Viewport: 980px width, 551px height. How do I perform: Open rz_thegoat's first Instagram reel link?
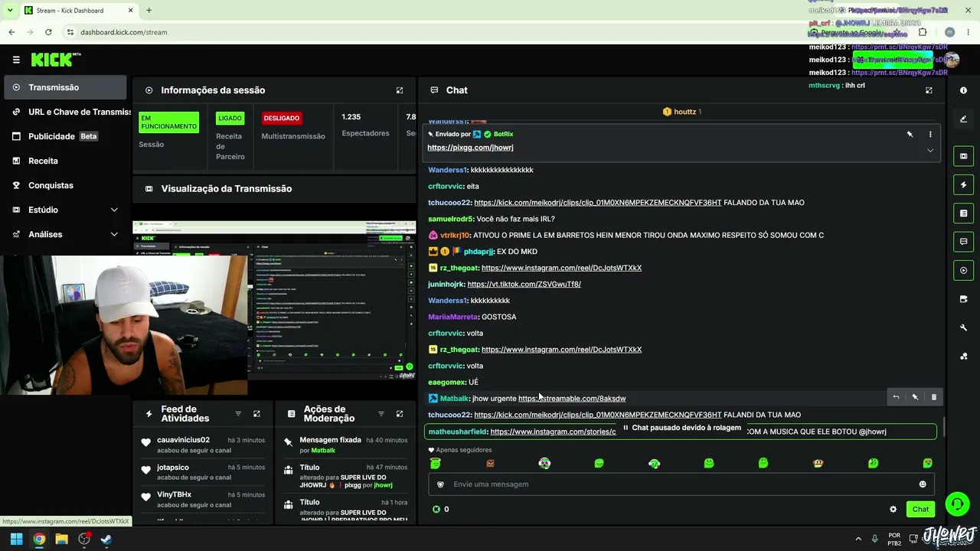561,268
